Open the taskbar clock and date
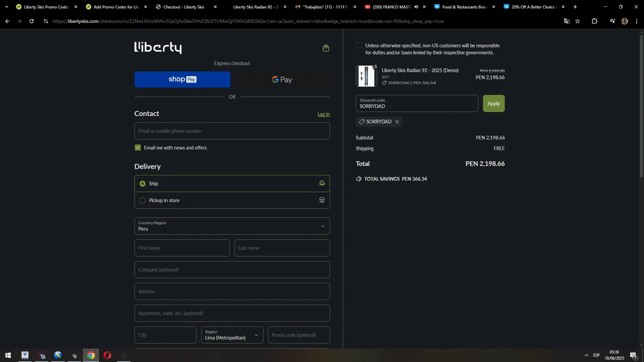Viewport: 644px width, 362px height. tap(614, 355)
